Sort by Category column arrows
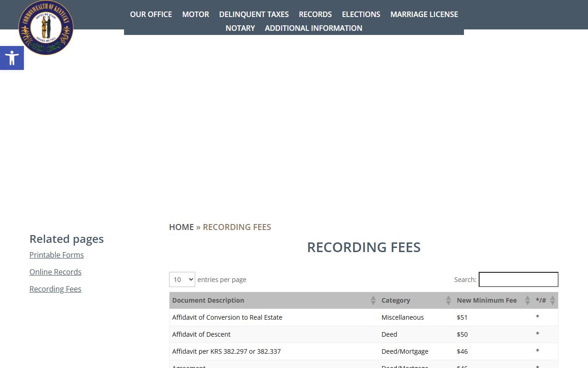This screenshot has width=588, height=368. coord(448,300)
